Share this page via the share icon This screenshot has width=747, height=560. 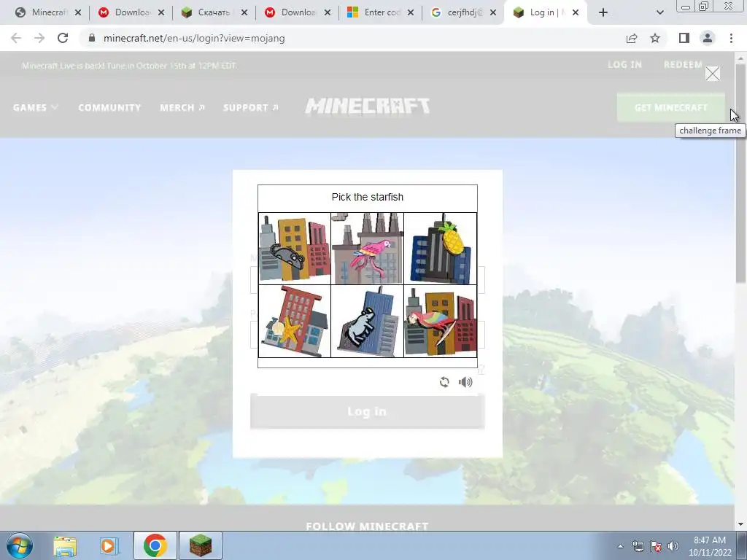632,38
